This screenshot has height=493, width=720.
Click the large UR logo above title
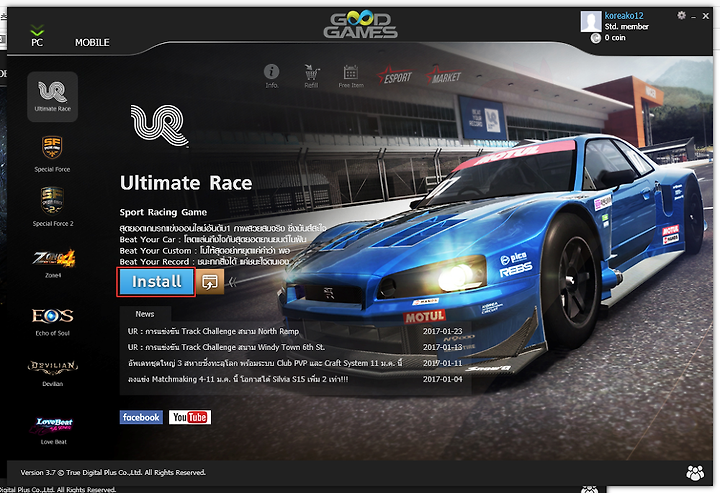tap(159, 125)
